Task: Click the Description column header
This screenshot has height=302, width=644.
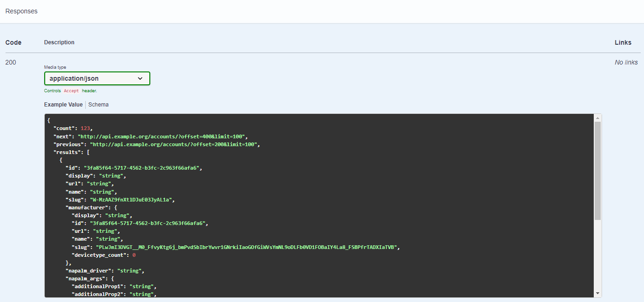Action: [x=59, y=42]
